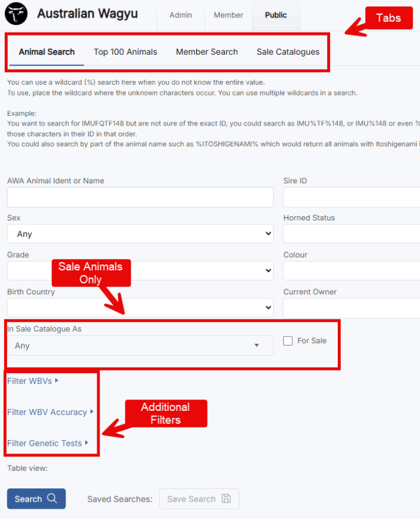Click the Saved Searches label
The height and width of the screenshot is (519, 420).
click(x=120, y=499)
